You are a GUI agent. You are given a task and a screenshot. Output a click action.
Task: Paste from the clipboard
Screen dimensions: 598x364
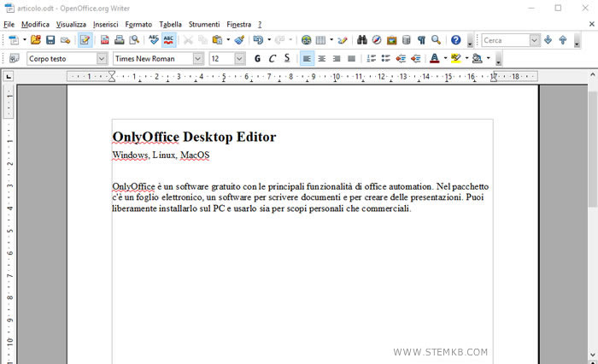click(217, 40)
